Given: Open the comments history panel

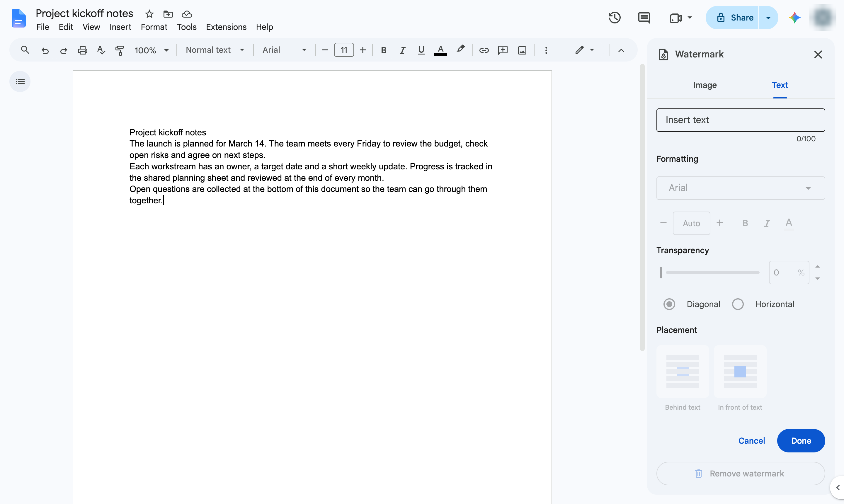Looking at the screenshot, I should 644,18.
